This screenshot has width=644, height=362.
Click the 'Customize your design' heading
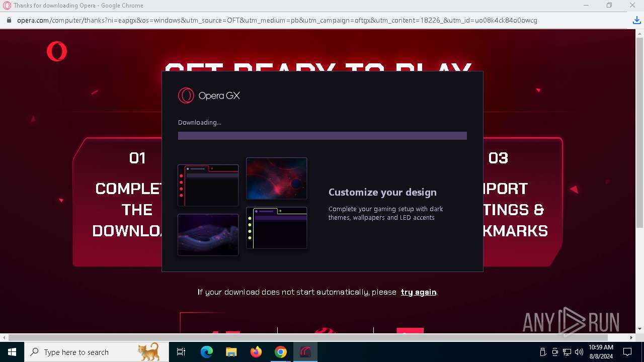click(x=382, y=192)
